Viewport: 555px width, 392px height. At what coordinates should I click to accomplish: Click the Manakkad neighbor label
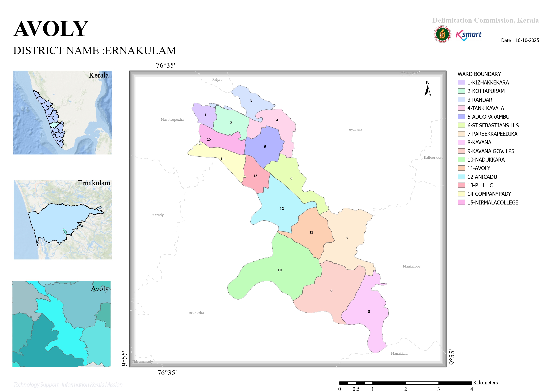[399, 354]
